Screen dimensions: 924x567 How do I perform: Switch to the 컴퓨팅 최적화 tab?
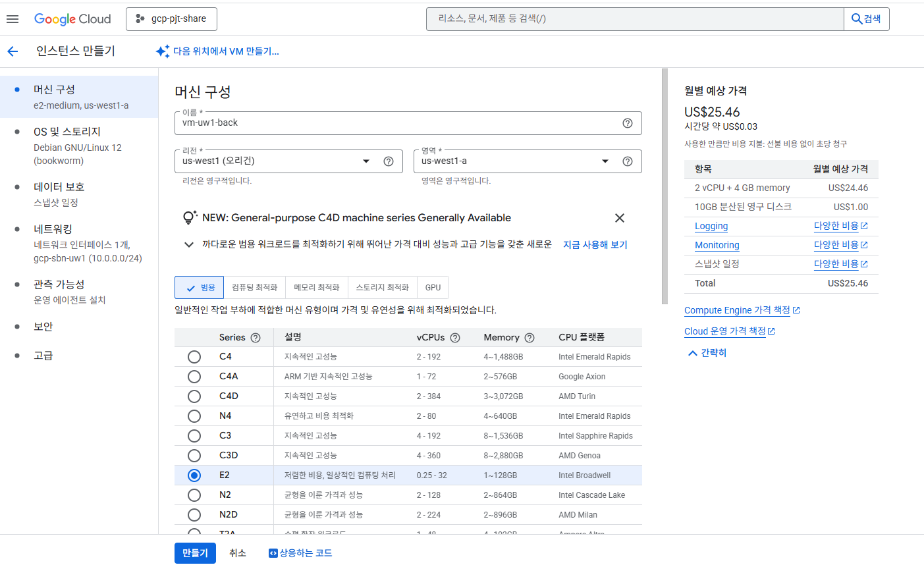tap(255, 288)
